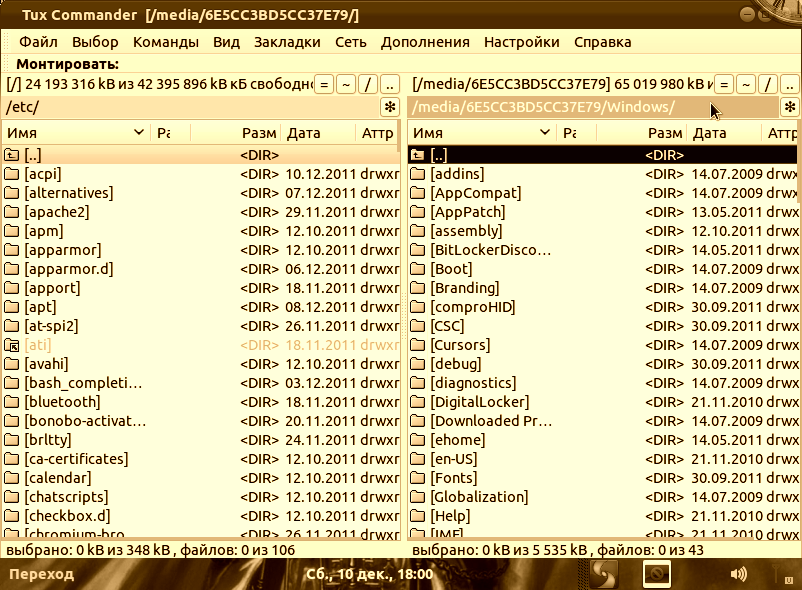The image size is (802, 590).
Task: Click the Fonts folder icon
Action: point(417,478)
